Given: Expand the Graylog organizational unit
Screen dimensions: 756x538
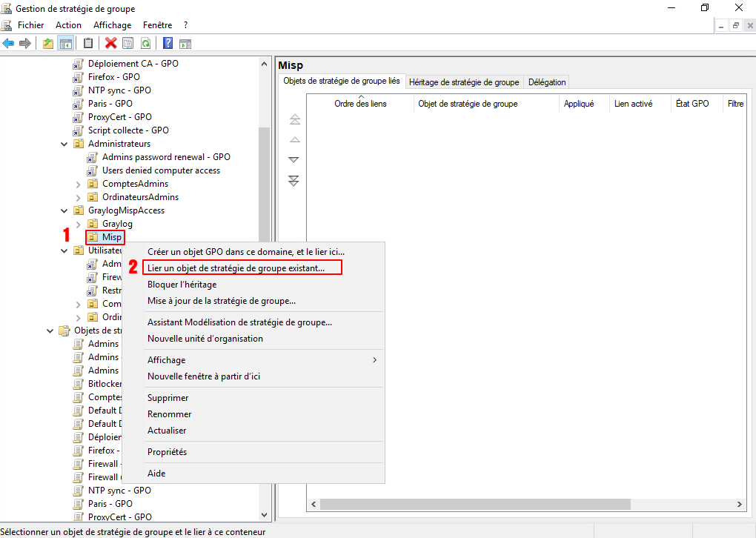Looking at the screenshot, I should point(79,224).
